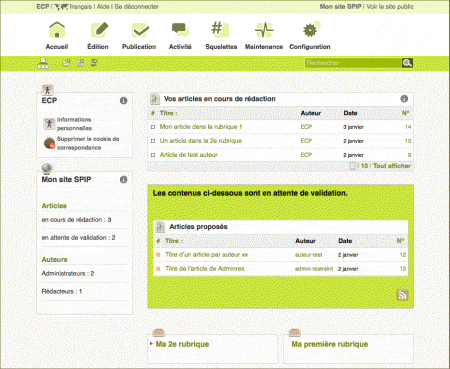Click the Se déconnecter link
The height and width of the screenshot is (369, 450).
coord(137,6)
